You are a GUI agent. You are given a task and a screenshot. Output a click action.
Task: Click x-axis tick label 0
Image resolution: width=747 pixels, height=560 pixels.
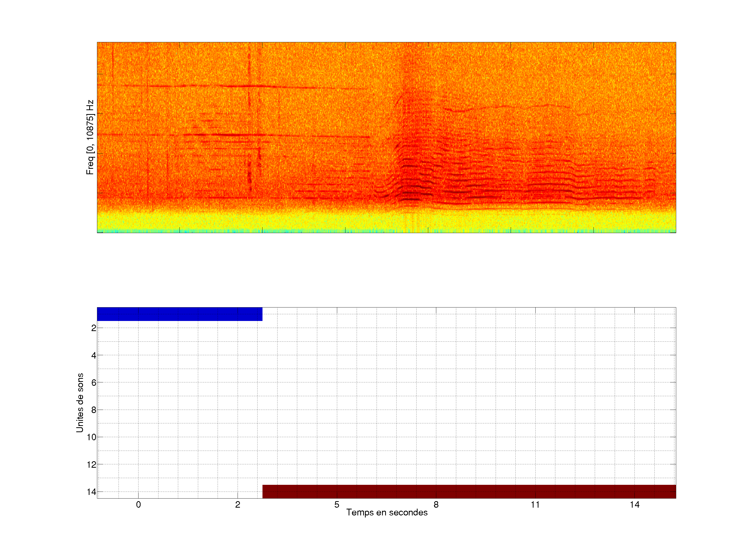click(x=138, y=505)
